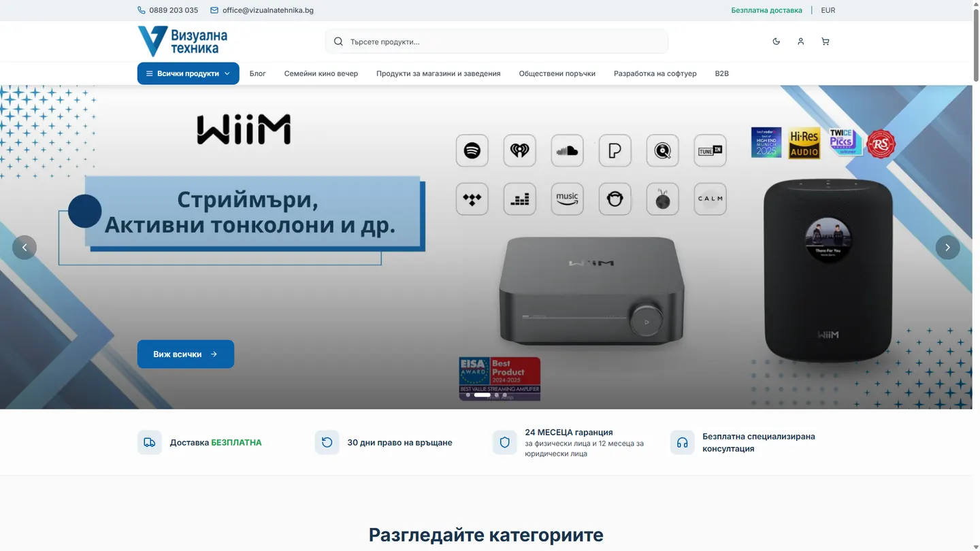Click the warranty shield icon

504,442
